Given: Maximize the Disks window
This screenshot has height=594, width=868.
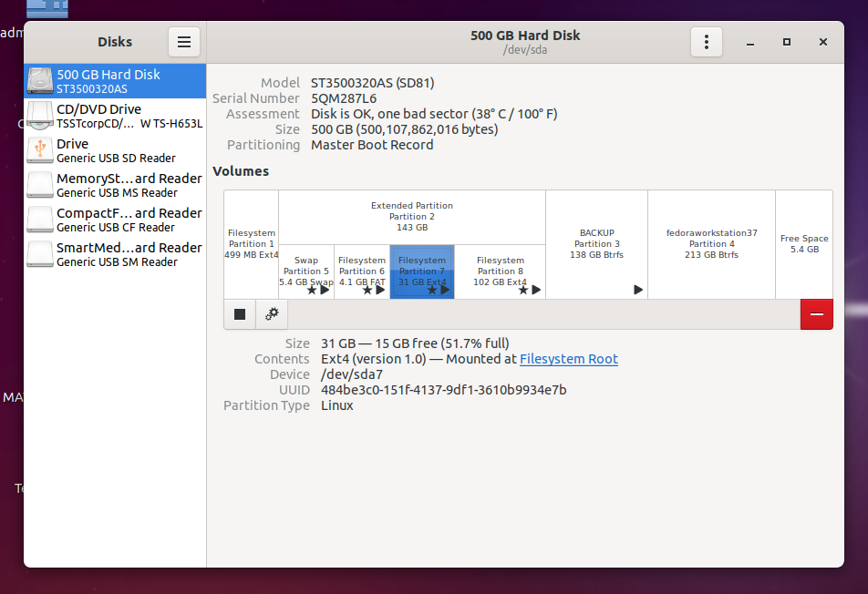Looking at the screenshot, I should pyautogui.click(x=787, y=42).
